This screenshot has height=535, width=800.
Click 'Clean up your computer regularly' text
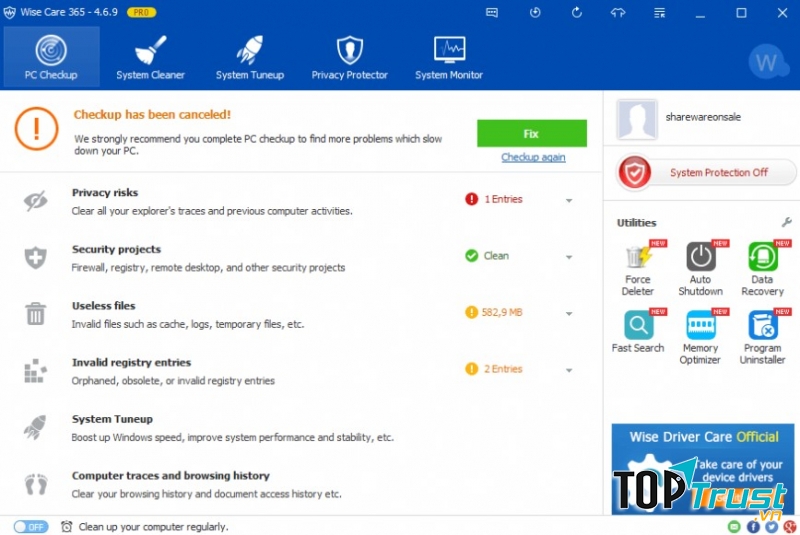(154, 527)
